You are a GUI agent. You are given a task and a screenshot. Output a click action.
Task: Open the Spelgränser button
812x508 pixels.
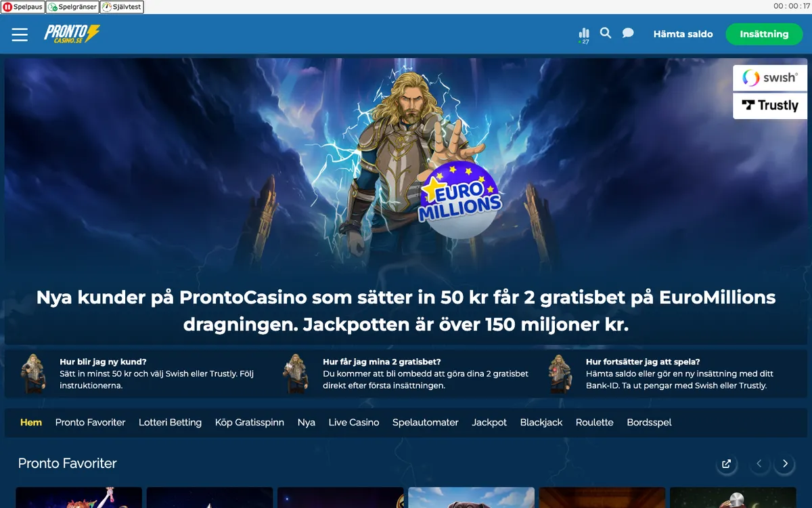[x=72, y=7]
